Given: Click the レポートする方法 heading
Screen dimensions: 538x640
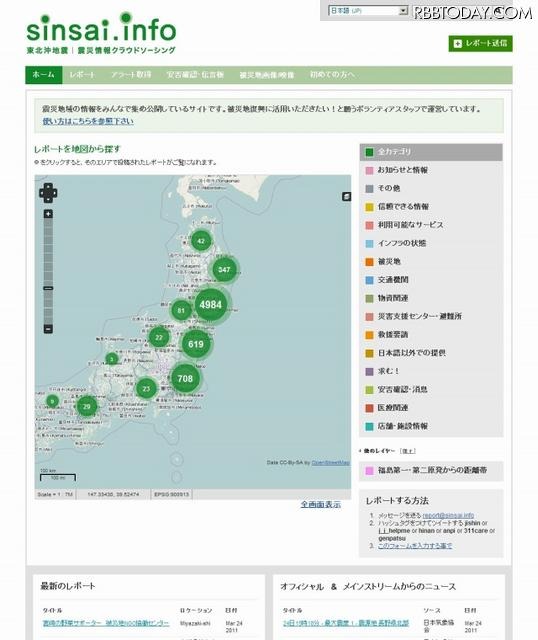Looking at the screenshot, I should click(x=397, y=501).
